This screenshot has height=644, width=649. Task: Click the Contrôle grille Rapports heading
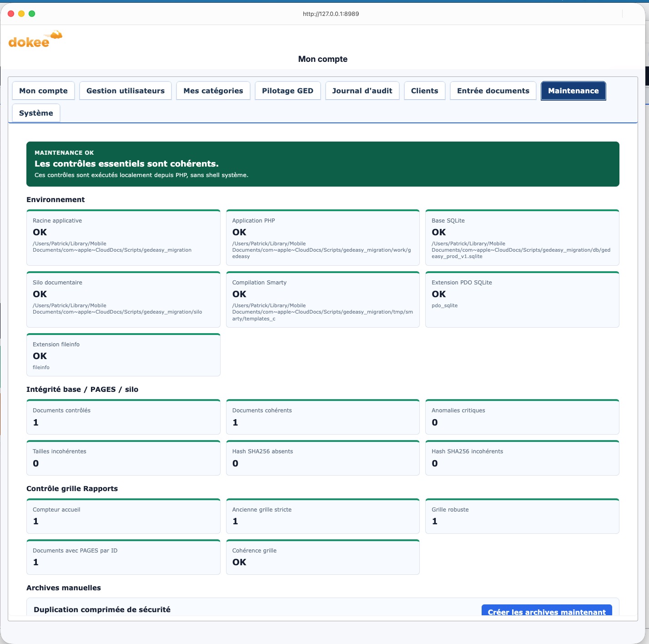pyautogui.click(x=72, y=488)
